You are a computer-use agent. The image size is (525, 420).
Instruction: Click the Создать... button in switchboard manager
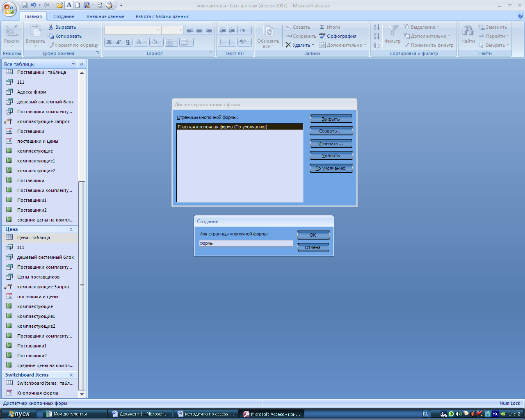pos(331,131)
